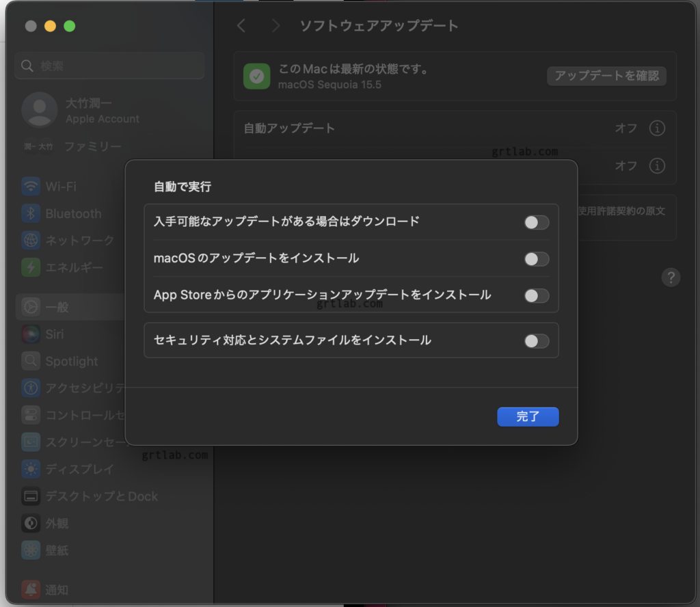The image size is (700, 607).
Task: Select Siri icon in sidebar
Action: click(31, 334)
